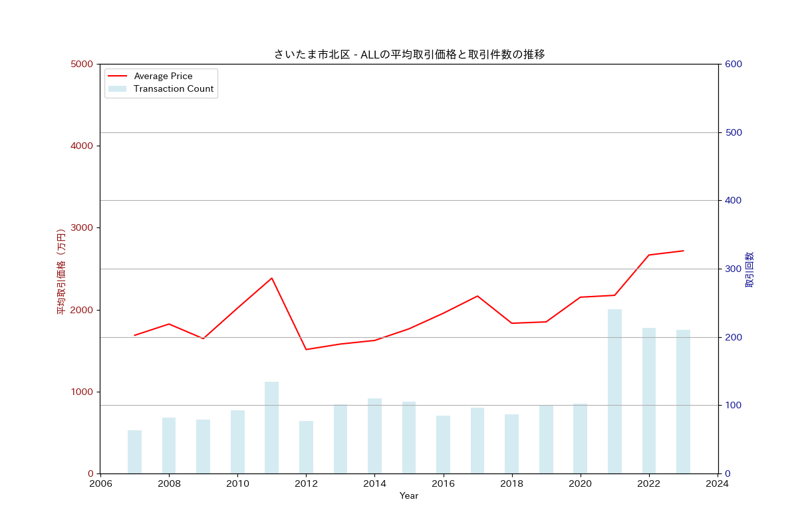Click the 600 tick on the right axis

click(x=733, y=64)
